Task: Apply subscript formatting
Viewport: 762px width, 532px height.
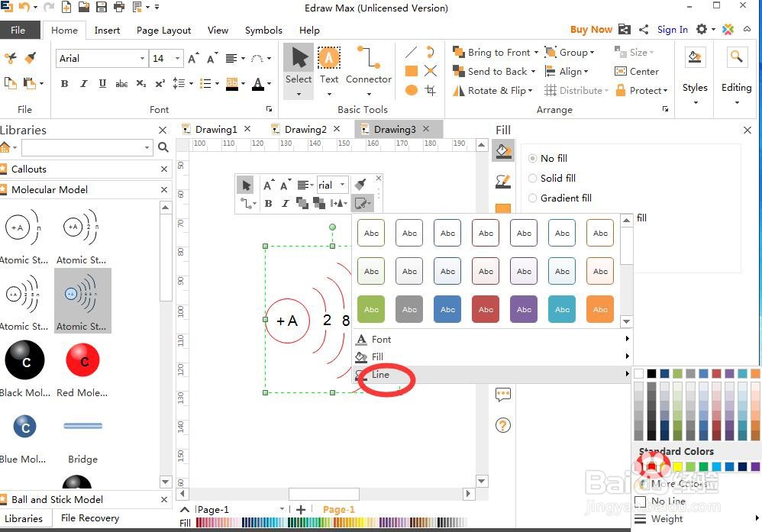Action: point(141,83)
